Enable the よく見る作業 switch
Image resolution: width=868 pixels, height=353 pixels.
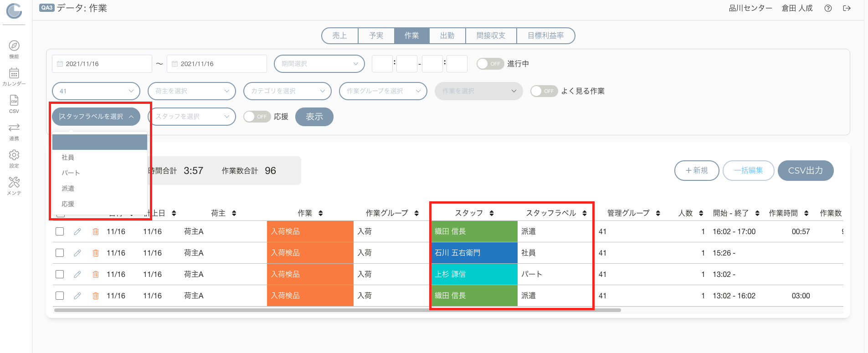pos(544,91)
